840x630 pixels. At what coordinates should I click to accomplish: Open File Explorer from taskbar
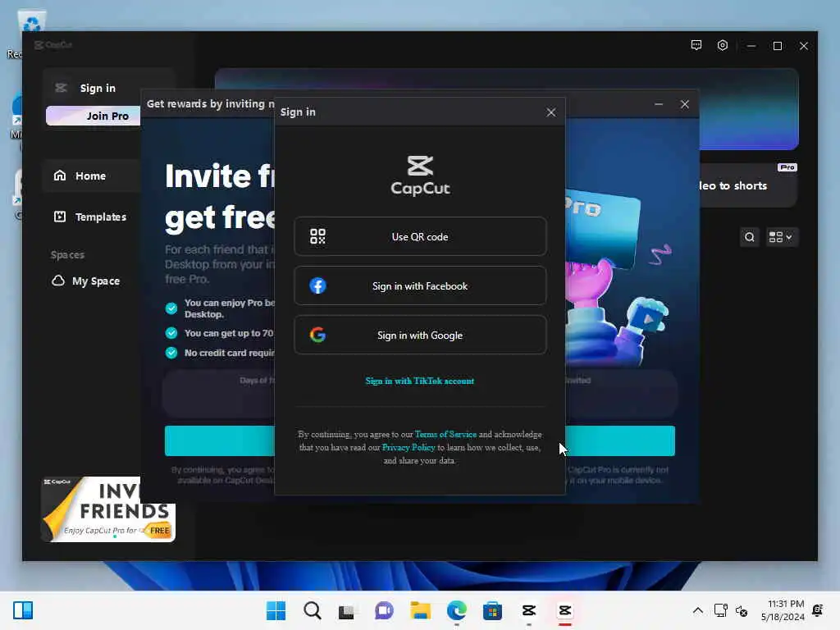pyautogui.click(x=421, y=610)
